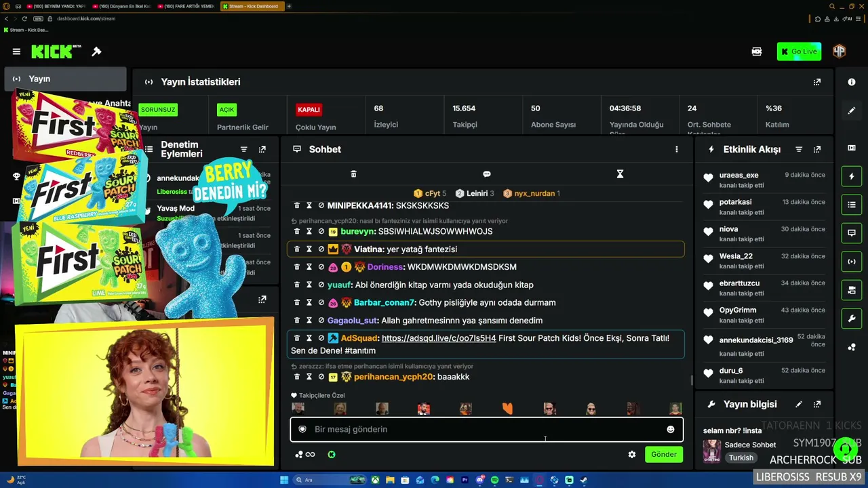Timeout the user Barbar_conan7
Screen dimensions: 868x488
(309, 302)
